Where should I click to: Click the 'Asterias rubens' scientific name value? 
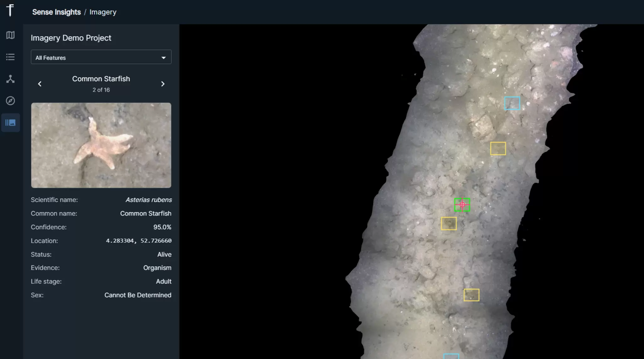pyautogui.click(x=149, y=200)
